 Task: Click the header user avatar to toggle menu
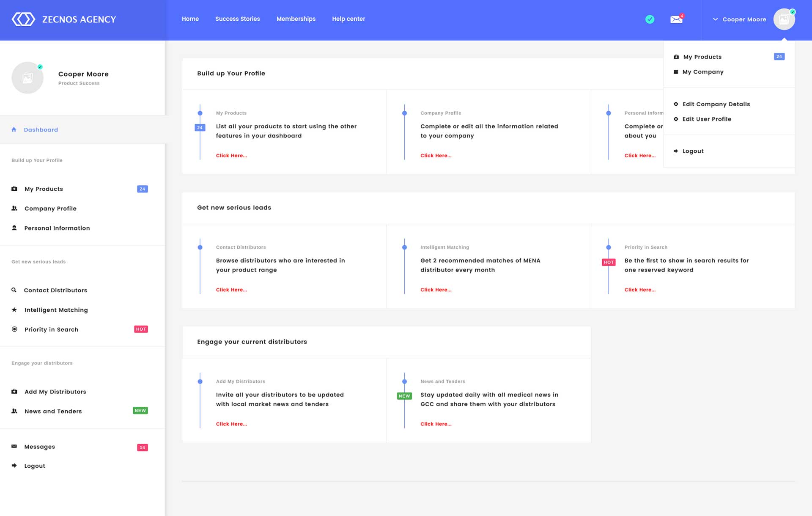(784, 19)
